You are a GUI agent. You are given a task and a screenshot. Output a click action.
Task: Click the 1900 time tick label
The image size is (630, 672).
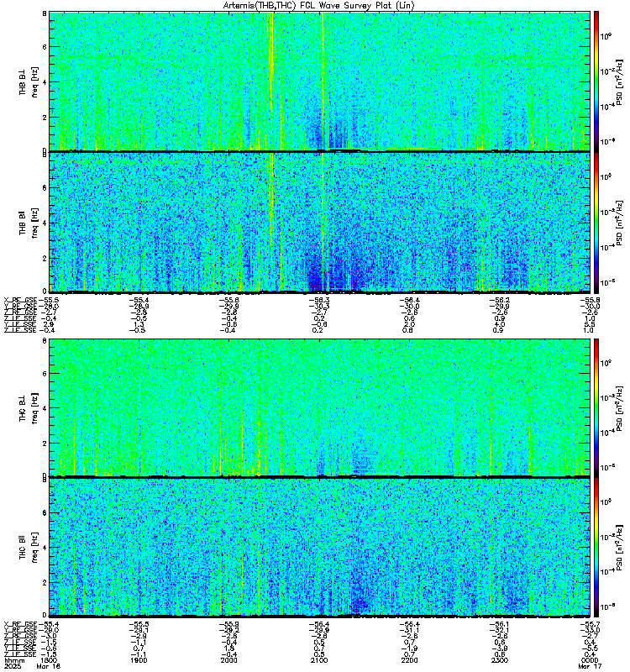[139, 660]
